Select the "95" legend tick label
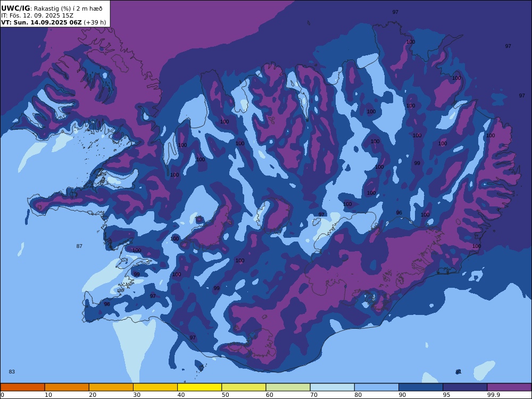 (x=446, y=395)
